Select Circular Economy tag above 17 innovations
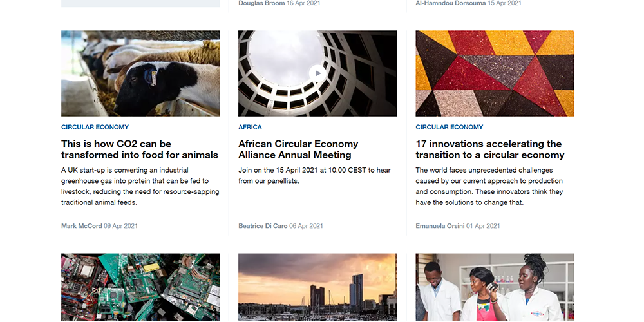The width and height of the screenshot is (644, 322). click(450, 127)
